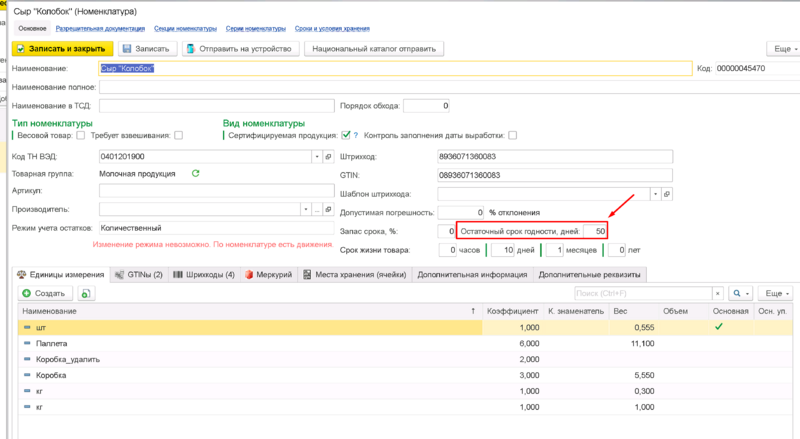This screenshot has height=439, width=800.
Task: Click the Порядок обхода field
Action: pyautogui.click(x=427, y=106)
